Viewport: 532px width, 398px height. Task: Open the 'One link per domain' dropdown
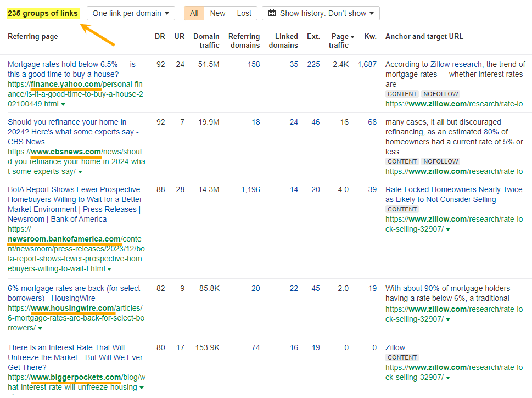[x=130, y=13]
